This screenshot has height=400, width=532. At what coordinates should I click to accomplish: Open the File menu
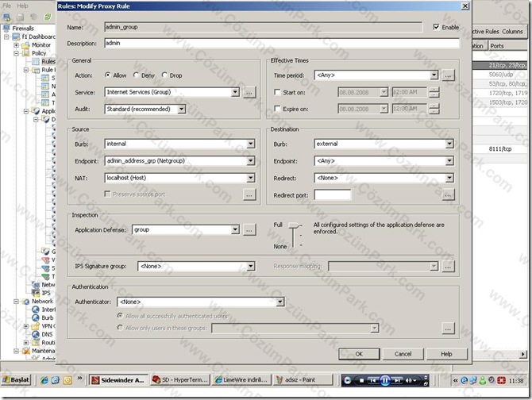(7, 6)
